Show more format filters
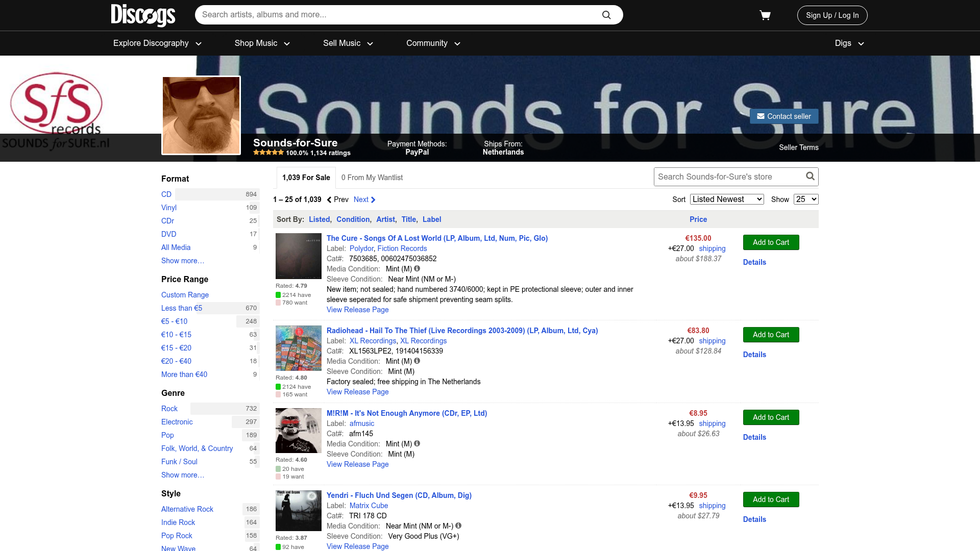Screen dimensions: 980x551 pyautogui.click(x=183, y=261)
